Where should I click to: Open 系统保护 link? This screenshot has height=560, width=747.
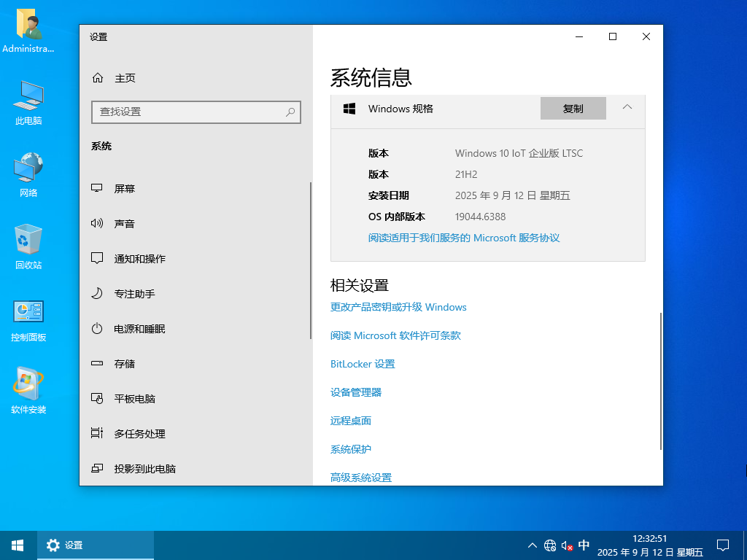[351, 449]
